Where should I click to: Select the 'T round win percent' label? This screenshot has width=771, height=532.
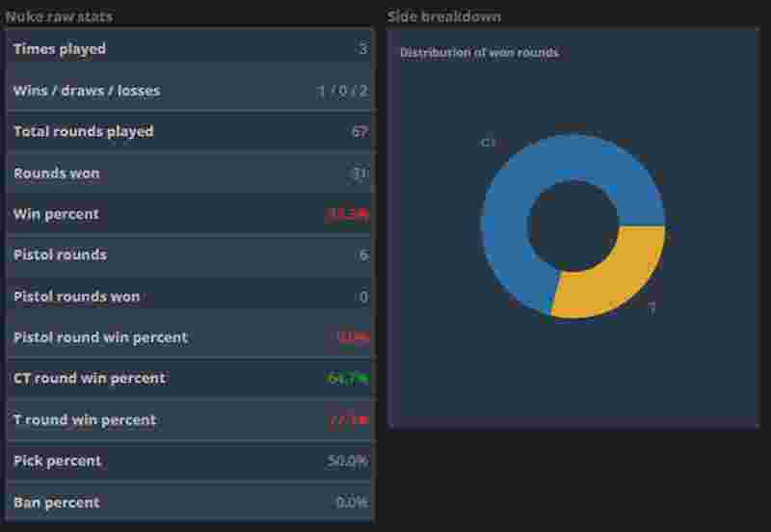pos(85,420)
